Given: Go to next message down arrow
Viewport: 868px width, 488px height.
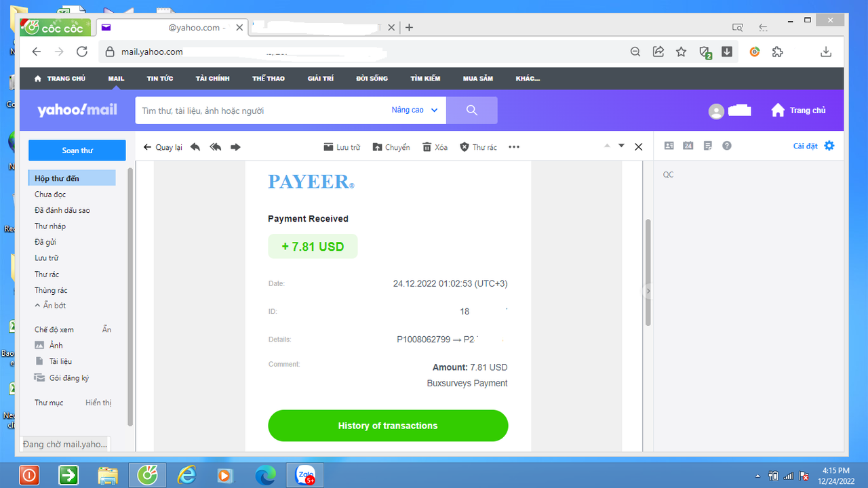Looking at the screenshot, I should point(621,146).
